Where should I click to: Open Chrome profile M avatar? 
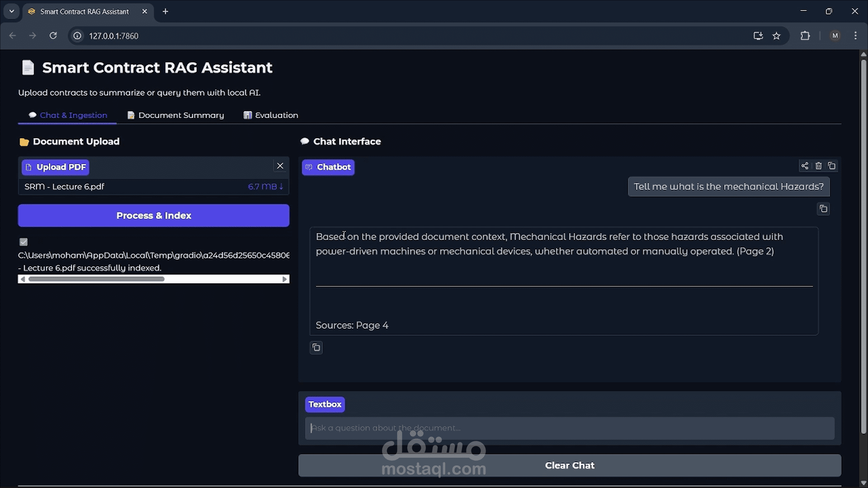click(x=835, y=36)
